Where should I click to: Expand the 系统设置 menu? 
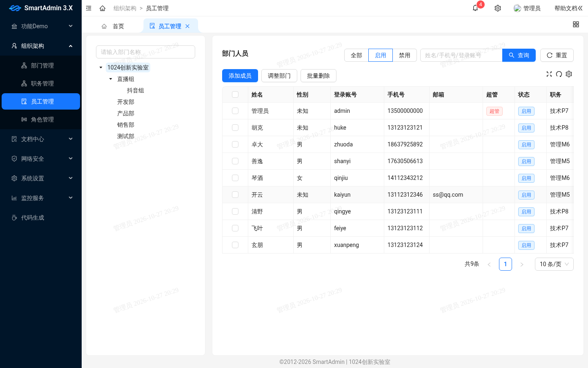click(x=41, y=178)
